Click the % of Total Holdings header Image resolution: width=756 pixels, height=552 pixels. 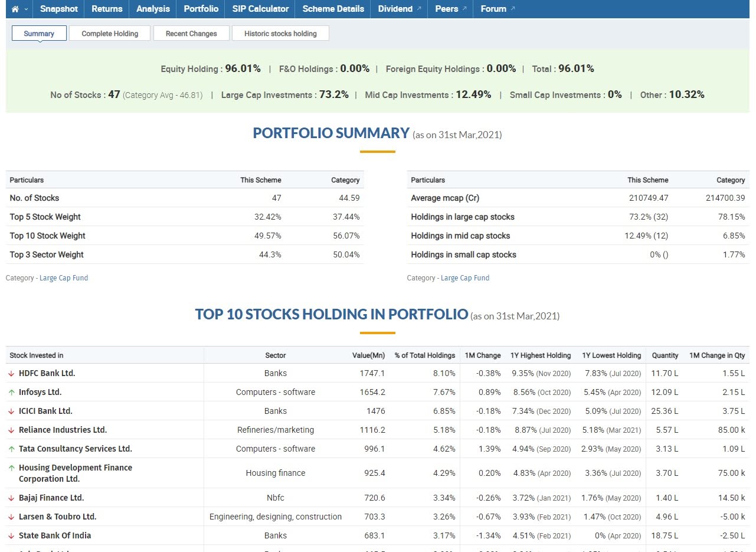[425, 355]
